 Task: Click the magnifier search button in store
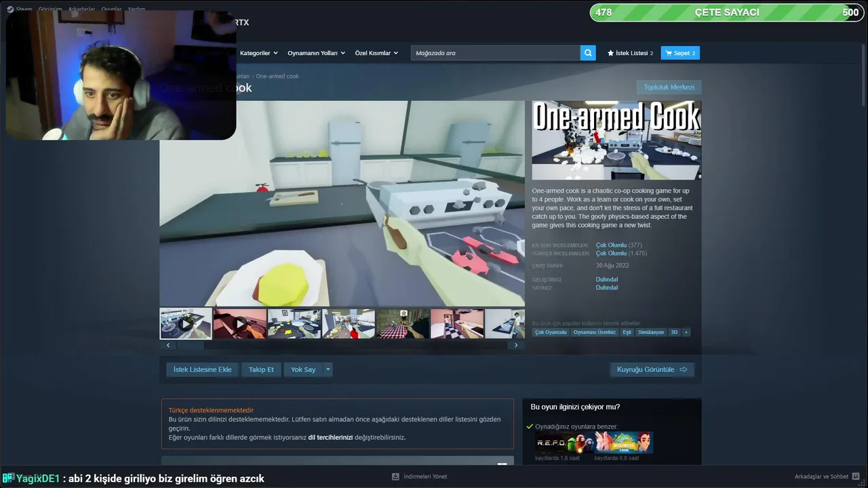coord(588,53)
